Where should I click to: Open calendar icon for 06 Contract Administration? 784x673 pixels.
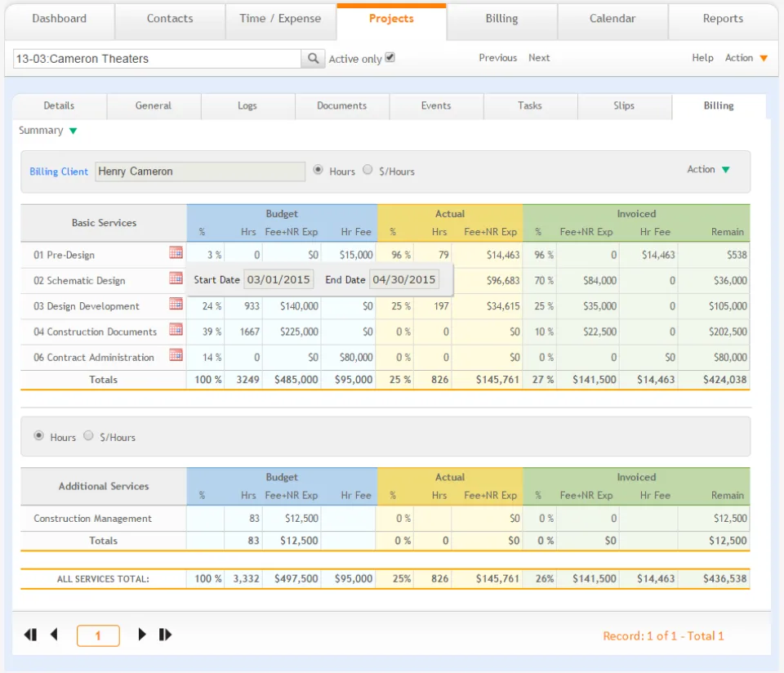[176, 355]
